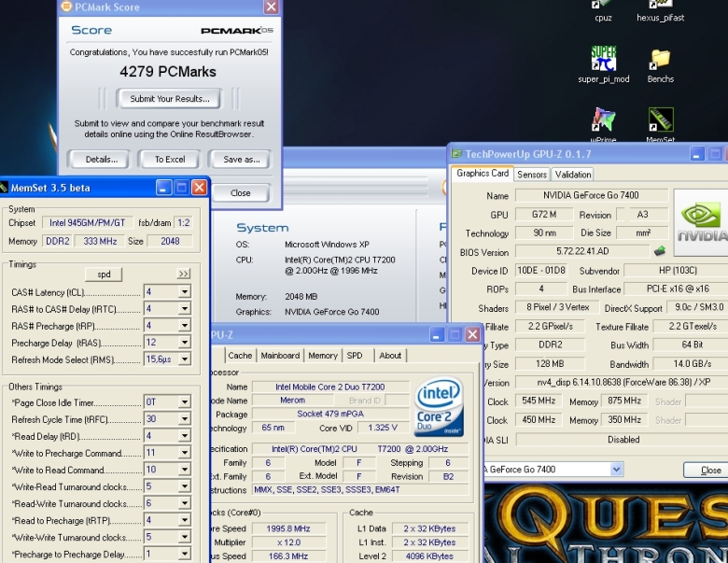Open GeForce Go 7400 card selector dropdown

pos(616,469)
